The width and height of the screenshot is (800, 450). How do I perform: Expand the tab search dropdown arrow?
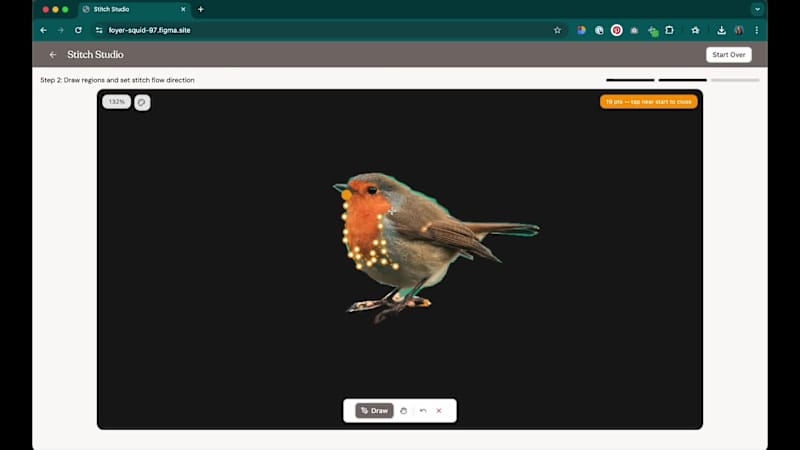[x=757, y=9]
